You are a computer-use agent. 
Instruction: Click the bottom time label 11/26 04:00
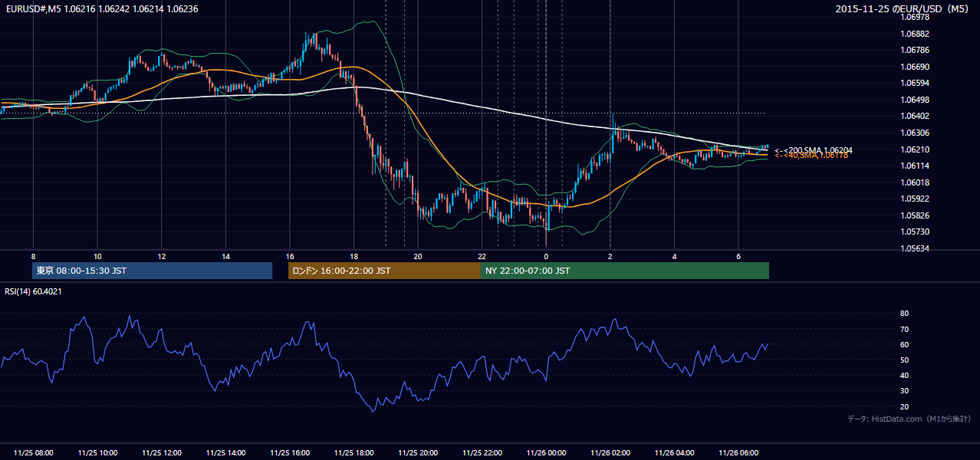(674, 453)
